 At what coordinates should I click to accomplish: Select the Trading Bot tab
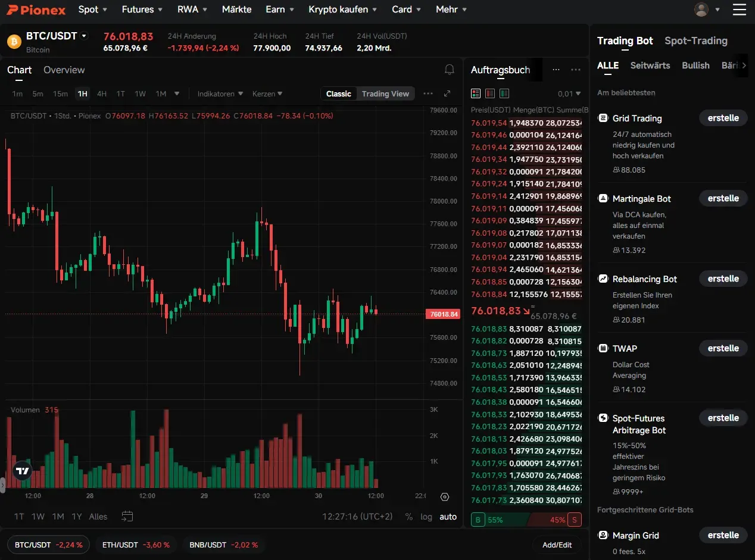[625, 40]
